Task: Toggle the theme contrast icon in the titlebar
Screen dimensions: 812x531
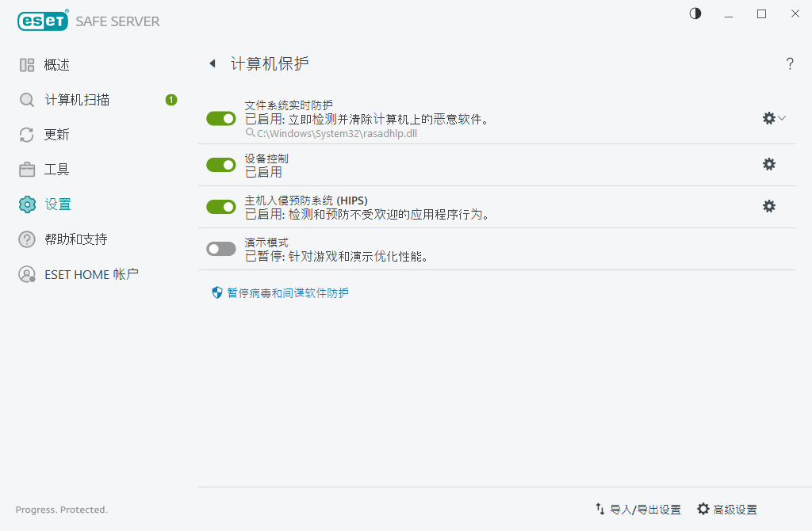Action: point(695,13)
